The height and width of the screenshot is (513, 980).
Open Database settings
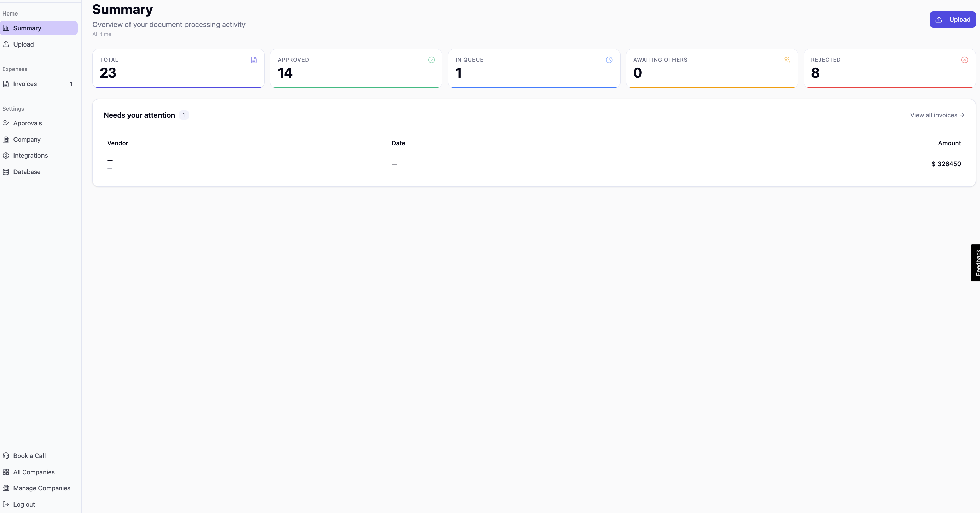coord(39,172)
